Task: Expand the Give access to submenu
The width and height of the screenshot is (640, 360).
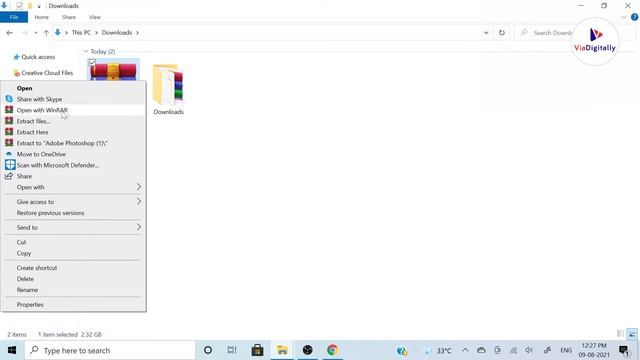Action: point(73,202)
